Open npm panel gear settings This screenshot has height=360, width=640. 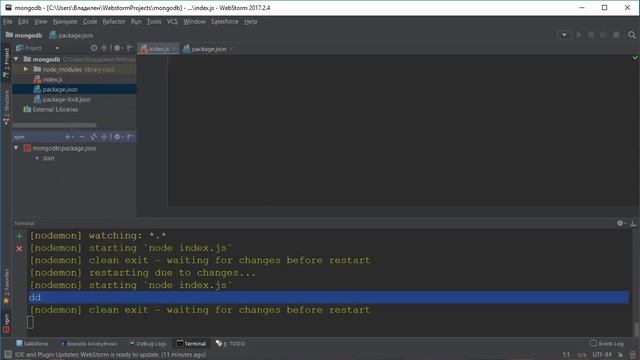(x=118, y=137)
